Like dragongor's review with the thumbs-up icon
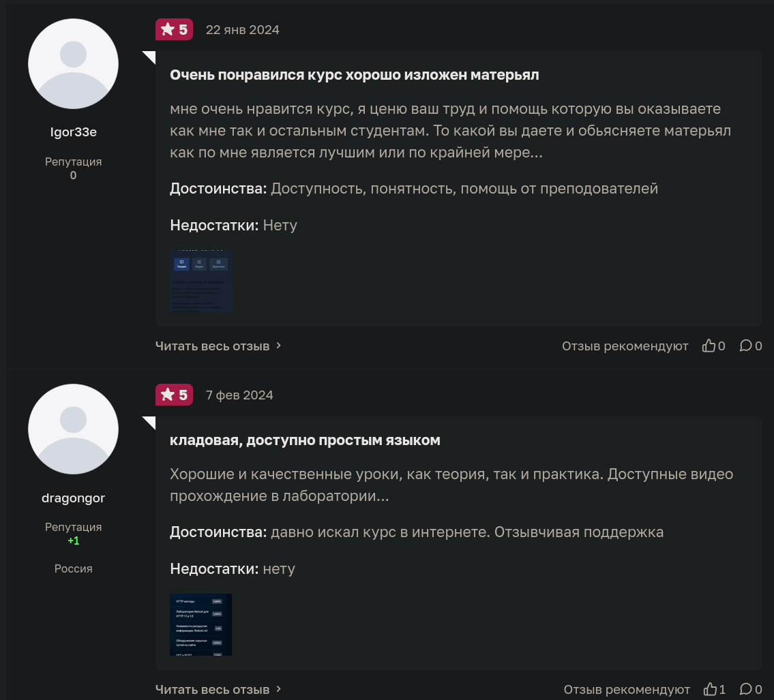The height and width of the screenshot is (700, 774). coord(711,690)
